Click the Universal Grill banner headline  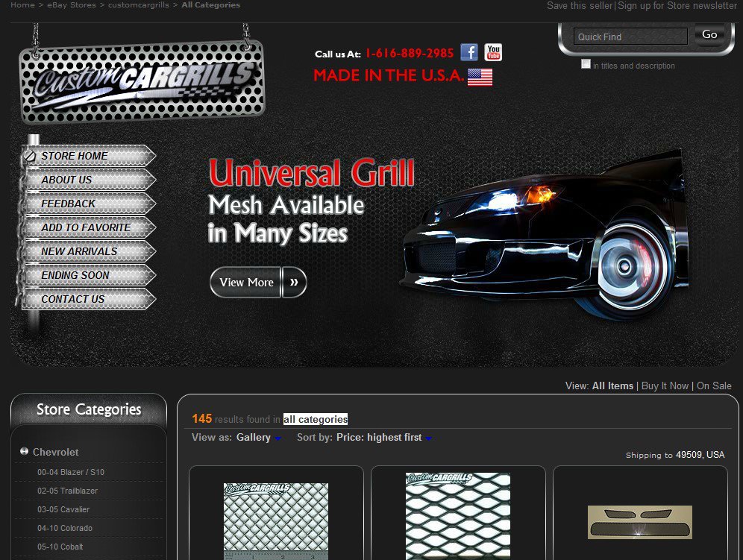[x=311, y=172]
